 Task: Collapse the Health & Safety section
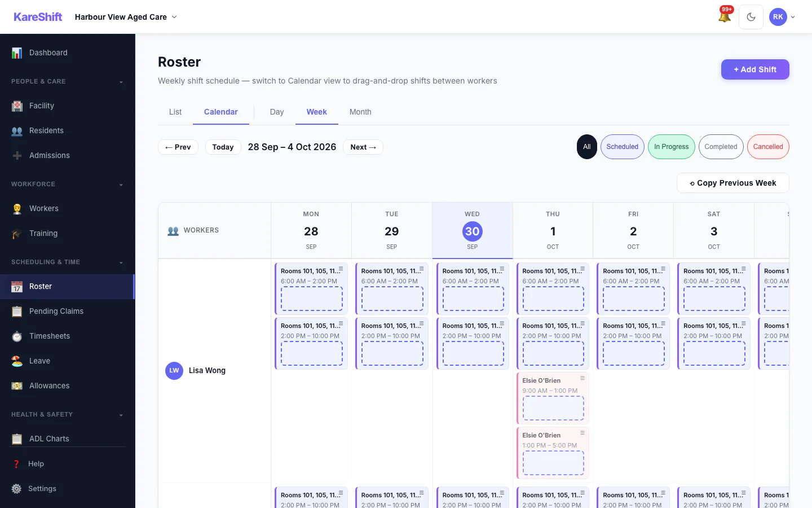68,415
